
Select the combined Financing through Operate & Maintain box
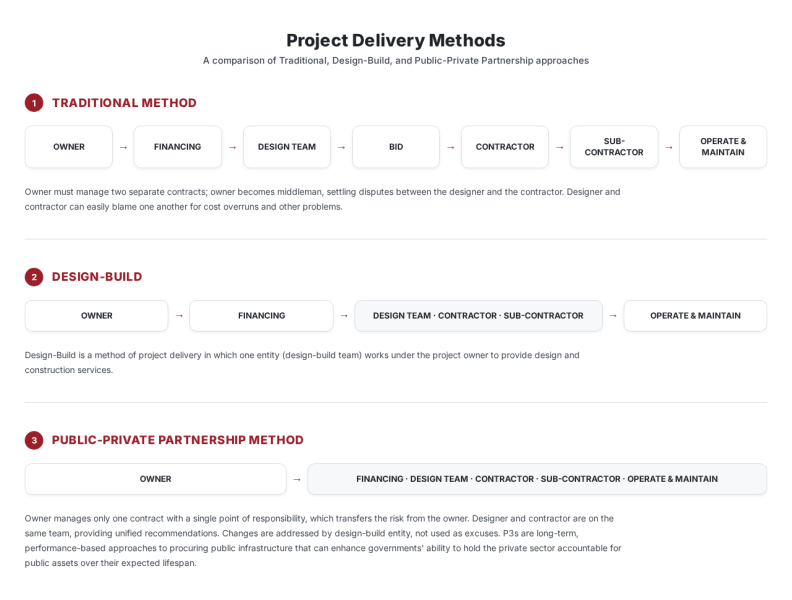pos(537,479)
